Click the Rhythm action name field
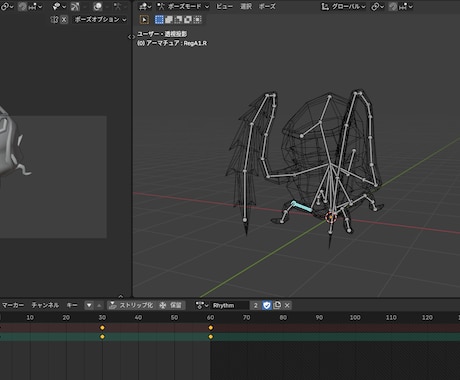 (230, 305)
